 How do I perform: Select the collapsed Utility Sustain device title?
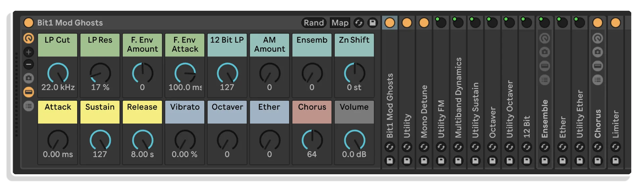click(475, 110)
